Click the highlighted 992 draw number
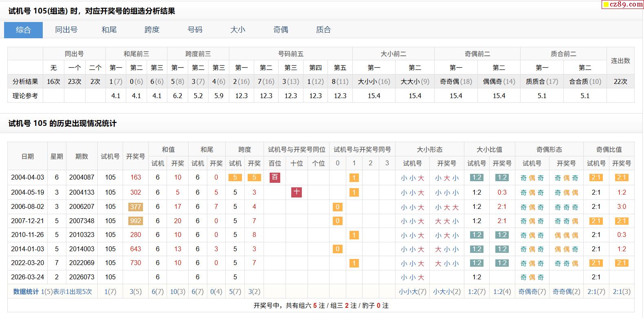The width and height of the screenshot is (644, 318). point(136,221)
